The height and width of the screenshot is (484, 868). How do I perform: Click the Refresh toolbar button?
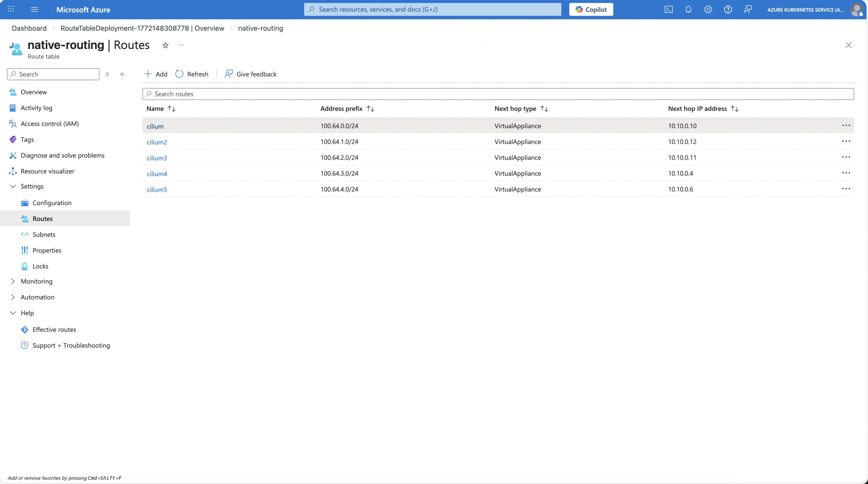coord(192,74)
